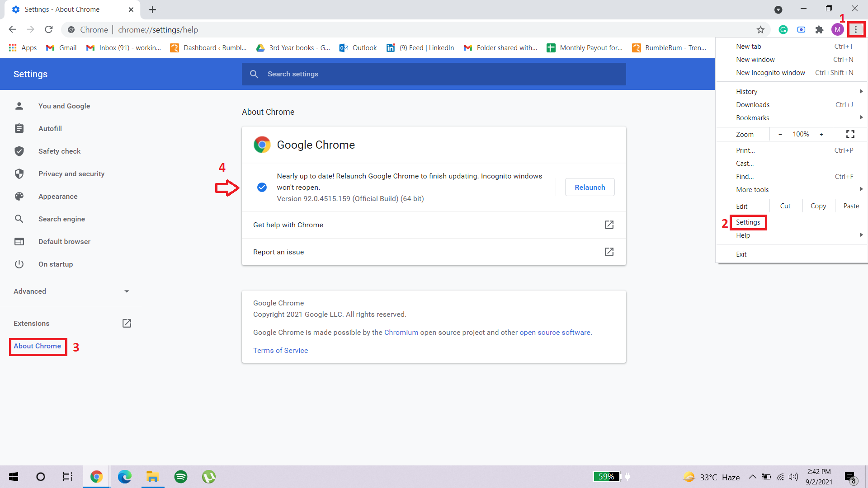Screen dimensions: 868x488
Task: Click the Search settings field
Action: (434, 74)
